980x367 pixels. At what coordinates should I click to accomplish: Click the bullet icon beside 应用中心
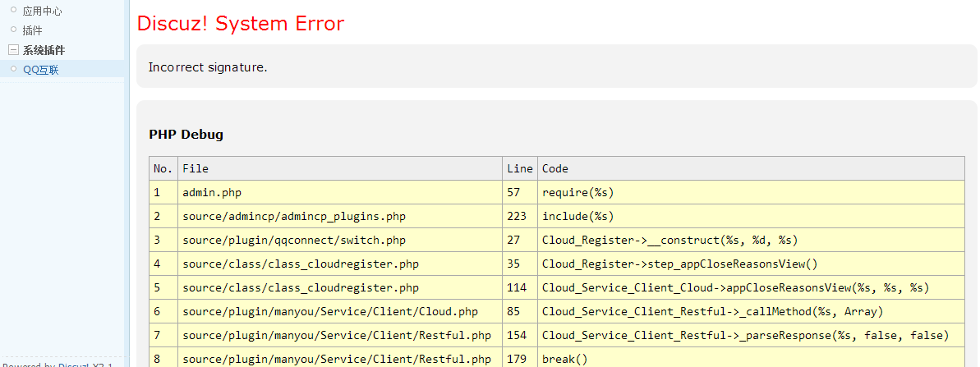13,10
